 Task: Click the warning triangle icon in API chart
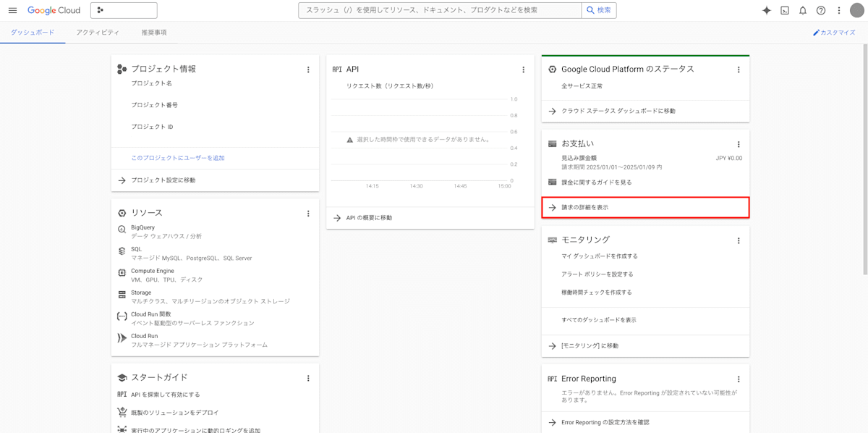(x=350, y=140)
